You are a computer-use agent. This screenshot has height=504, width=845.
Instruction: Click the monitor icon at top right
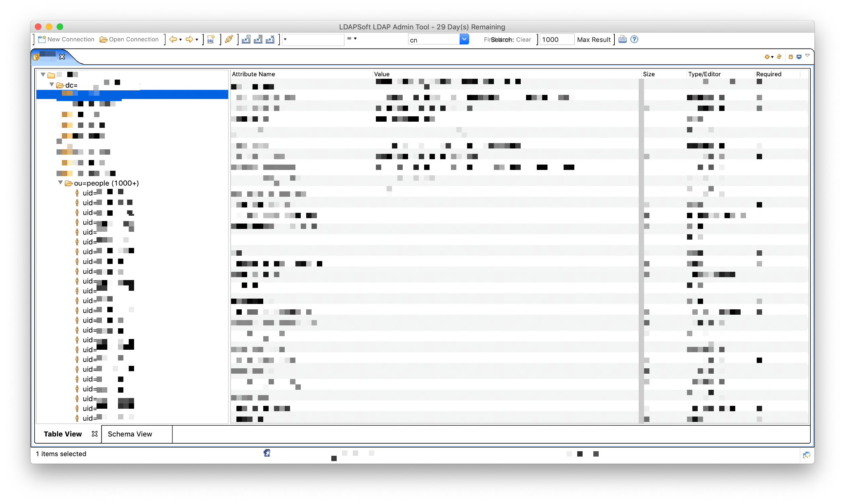[x=799, y=57]
